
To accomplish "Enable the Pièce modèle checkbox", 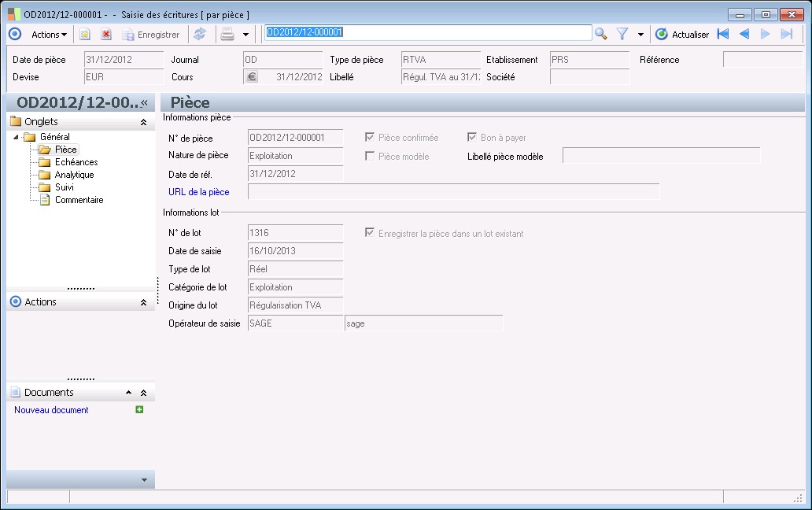I will coord(370,156).
